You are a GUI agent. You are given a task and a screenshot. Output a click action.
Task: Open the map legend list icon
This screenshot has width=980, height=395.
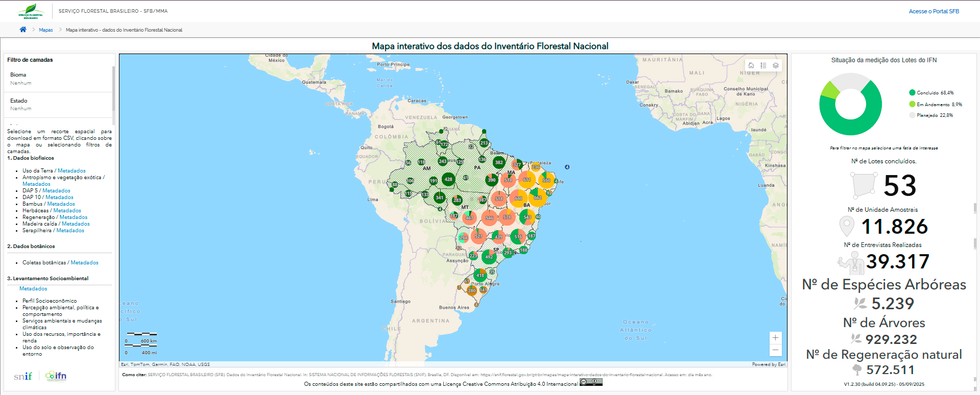[x=763, y=65]
